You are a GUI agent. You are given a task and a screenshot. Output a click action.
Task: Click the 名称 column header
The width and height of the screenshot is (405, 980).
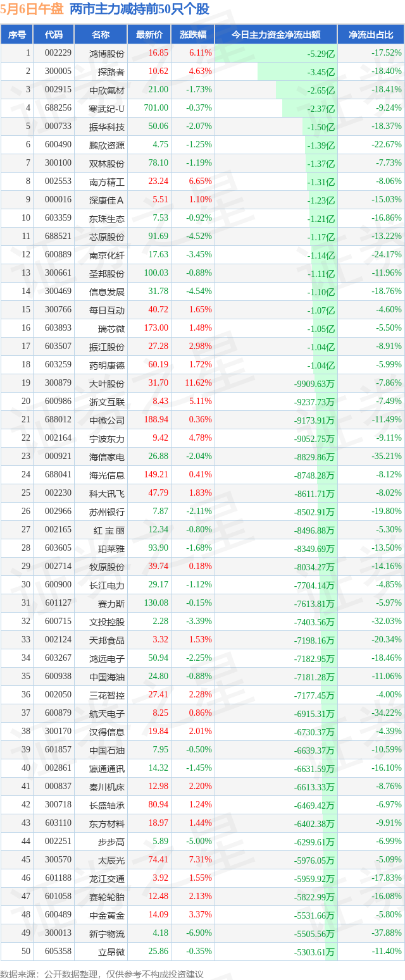[101, 35]
